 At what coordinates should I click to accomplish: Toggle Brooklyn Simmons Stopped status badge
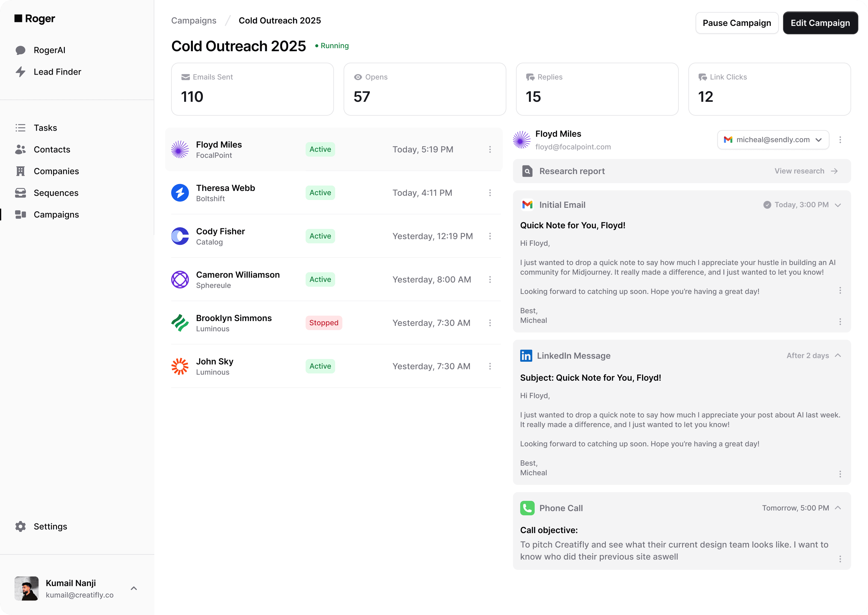pyautogui.click(x=324, y=323)
